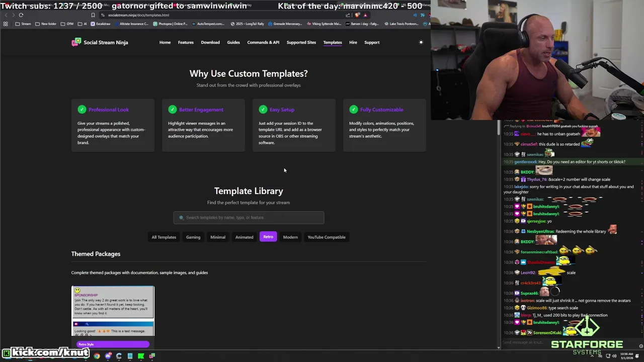Open the 2025 LongTail Rally bookmark
This screenshot has height=362, width=644.
(248, 24)
